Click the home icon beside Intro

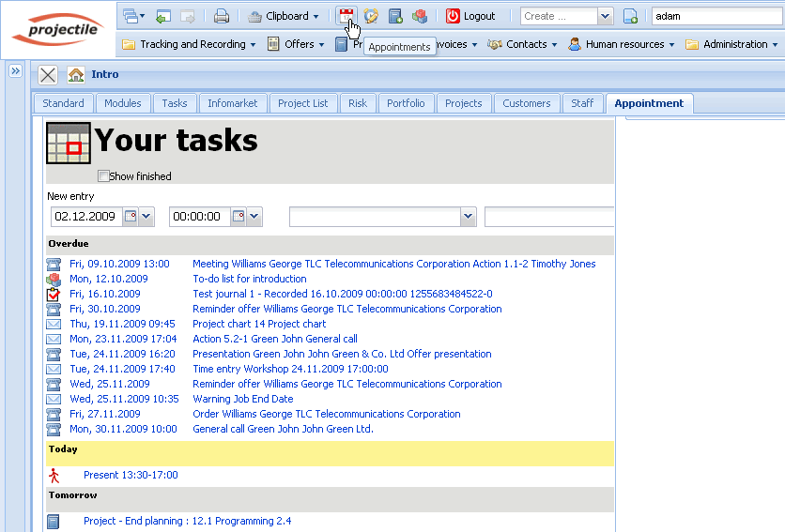pyautogui.click(x=76, y=75)
